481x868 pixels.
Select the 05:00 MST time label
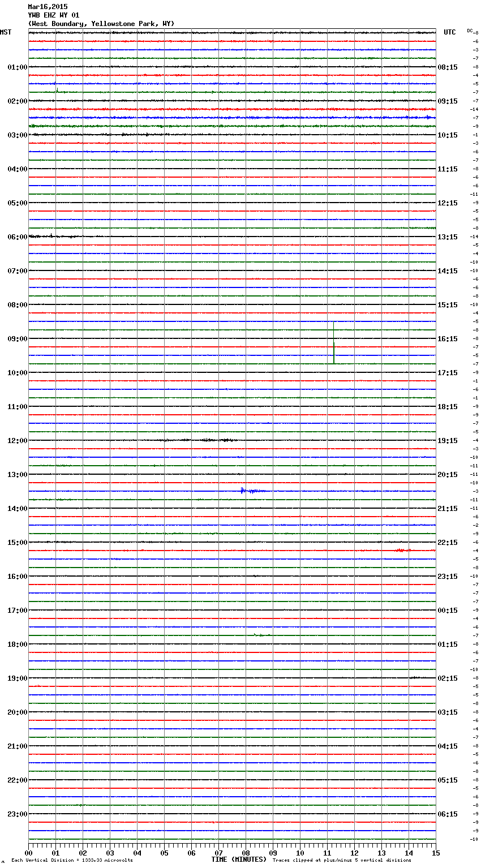coord(18,203)
